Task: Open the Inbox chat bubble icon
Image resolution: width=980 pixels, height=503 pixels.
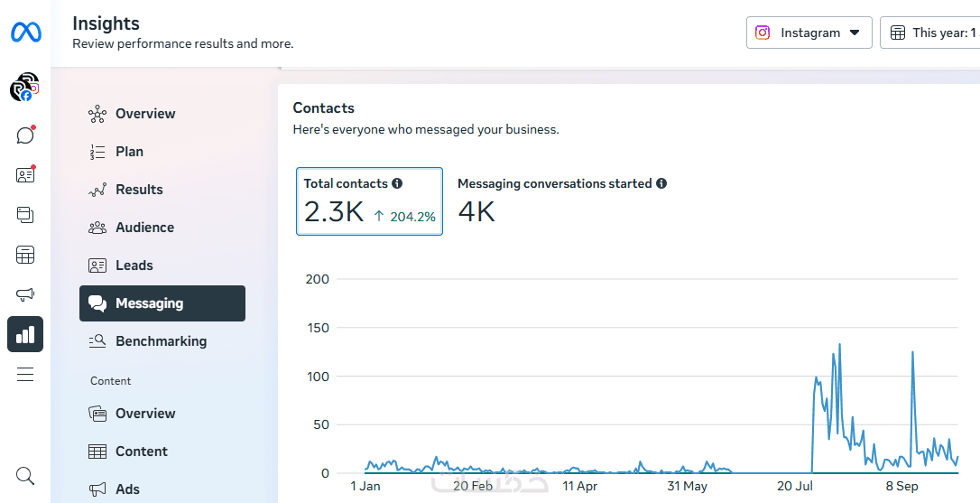Action: (x=25, y=135)
